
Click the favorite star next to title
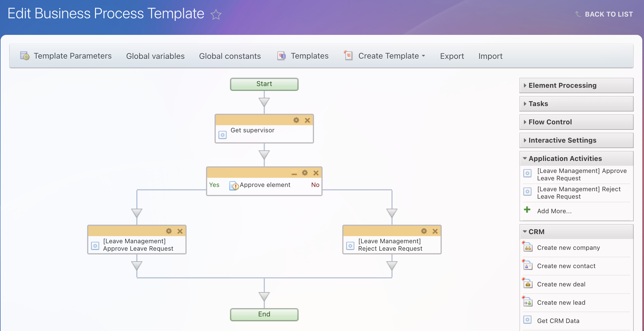coord(216,15)
